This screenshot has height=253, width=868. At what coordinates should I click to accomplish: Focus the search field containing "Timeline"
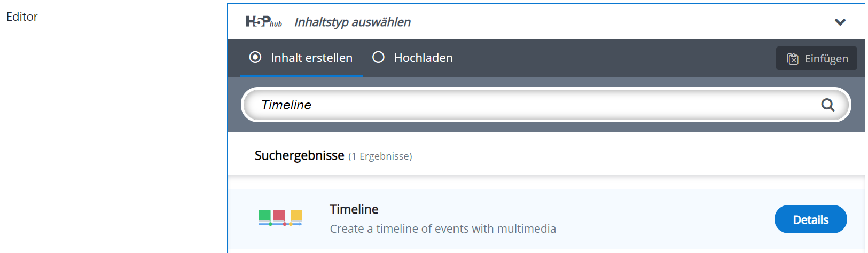coord(534,105)
